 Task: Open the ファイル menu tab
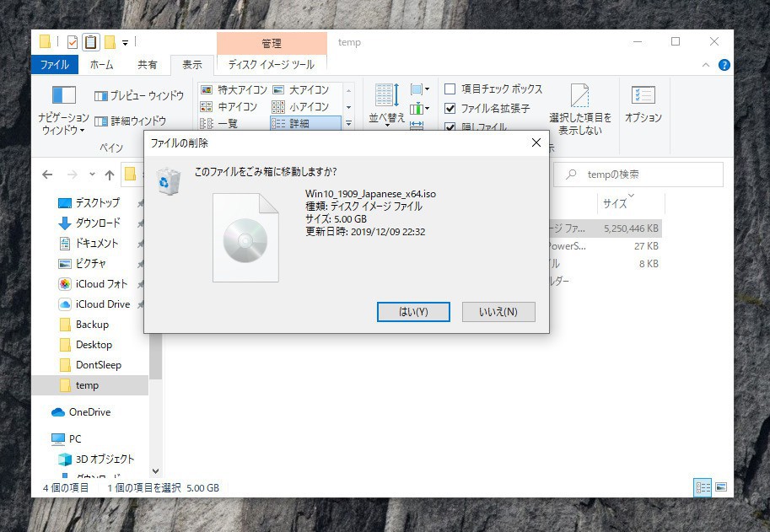point(55,64)
